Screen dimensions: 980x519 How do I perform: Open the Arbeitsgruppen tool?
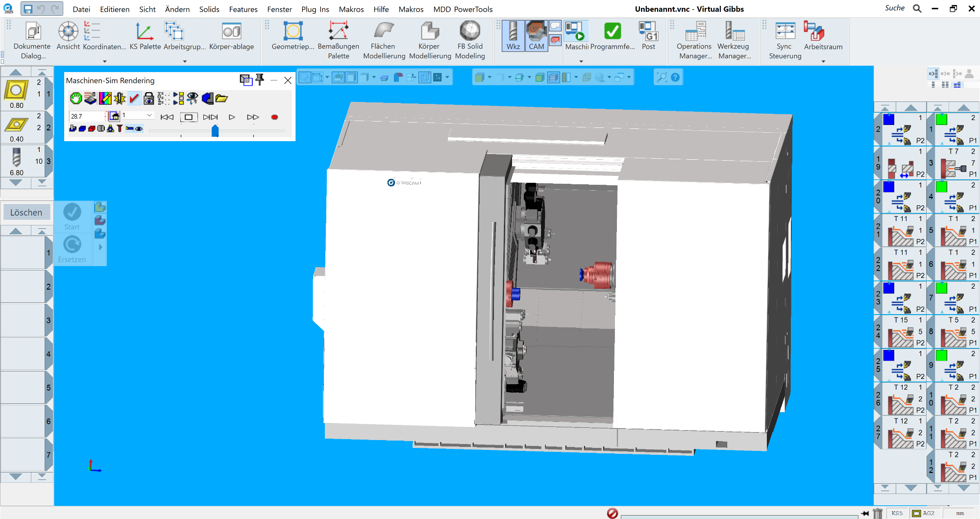click(185, 37)
